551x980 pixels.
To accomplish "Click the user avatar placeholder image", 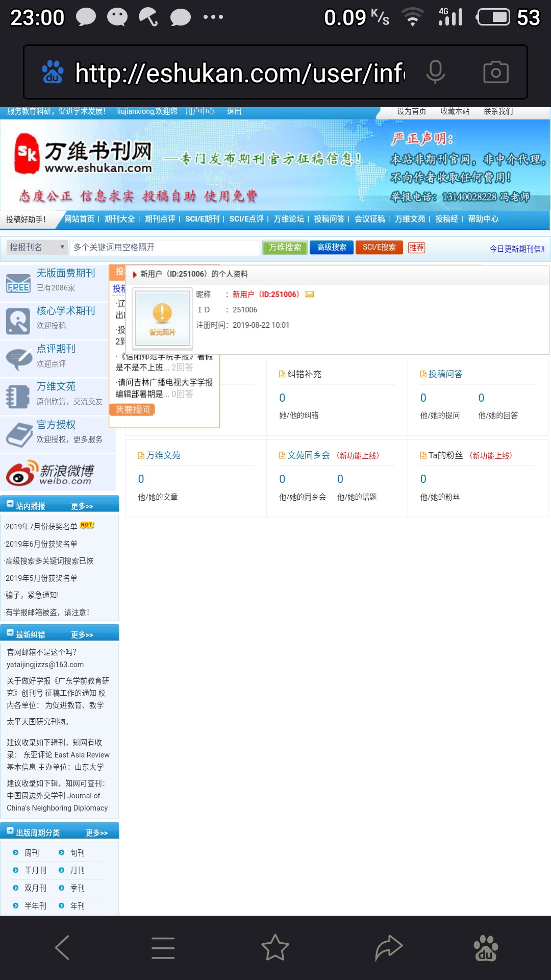I will [x=162, y=318].
